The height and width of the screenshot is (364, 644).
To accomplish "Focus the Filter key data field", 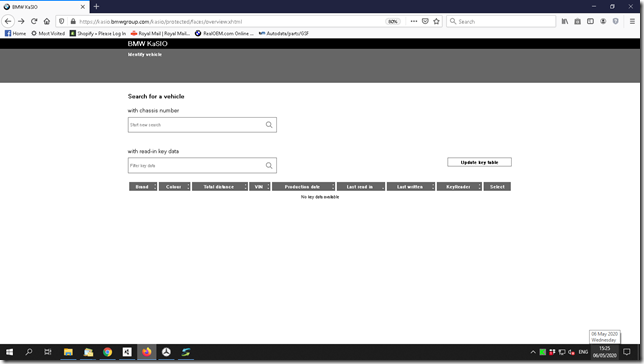I will point(202,166).
